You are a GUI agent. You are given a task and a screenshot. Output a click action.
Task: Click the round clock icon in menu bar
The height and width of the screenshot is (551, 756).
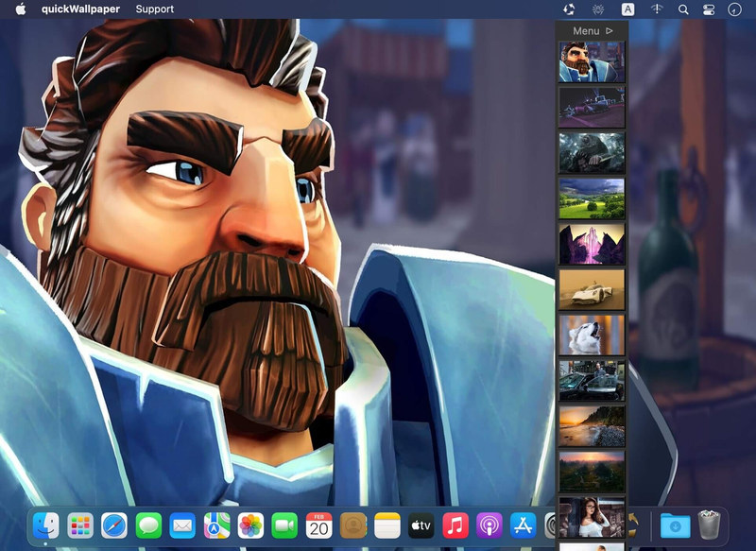point(734,9)
